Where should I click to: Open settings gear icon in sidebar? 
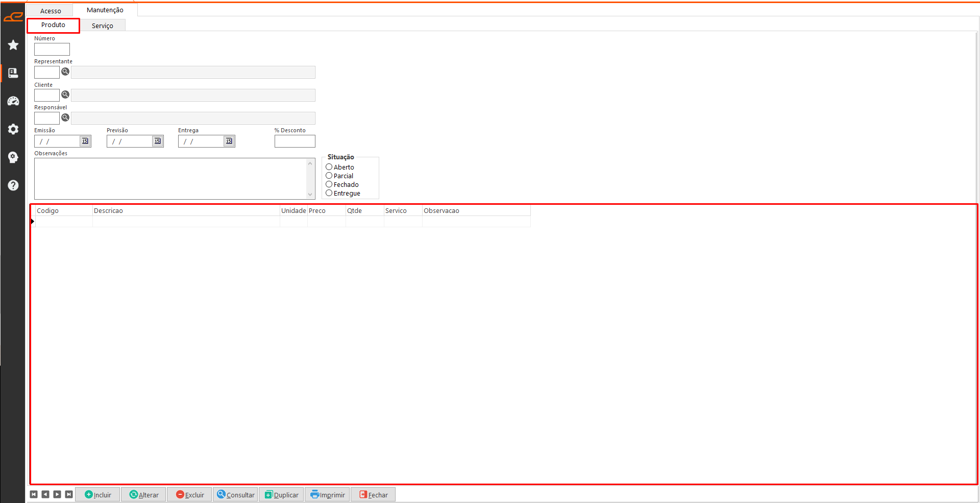pyautogui.click(x=13, y=129)
